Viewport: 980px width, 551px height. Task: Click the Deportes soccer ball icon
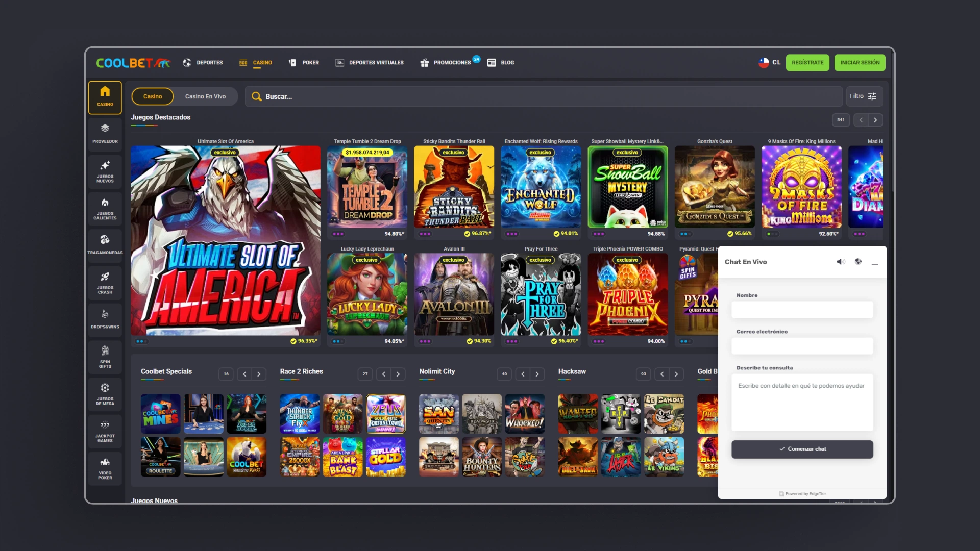click(x=187, y=63)
